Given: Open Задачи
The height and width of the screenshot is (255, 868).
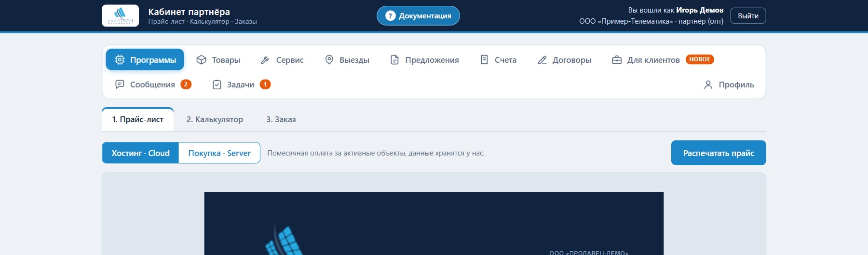Looking at the screenshot, I should point(241,85).
